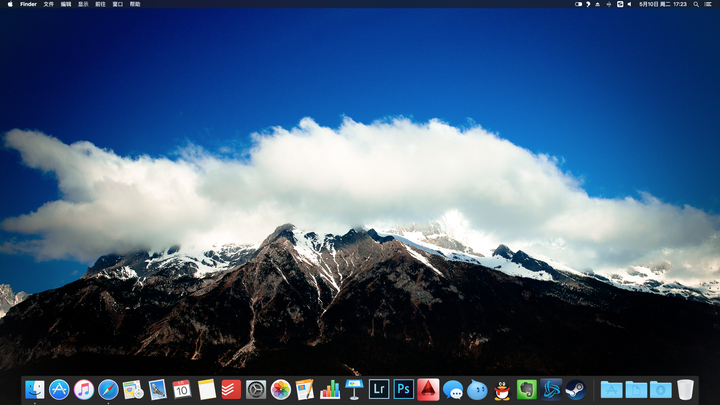Screen dimensions: 720x405
Task: Open the red AutoCAD app
Action: [x=428, y=390]
